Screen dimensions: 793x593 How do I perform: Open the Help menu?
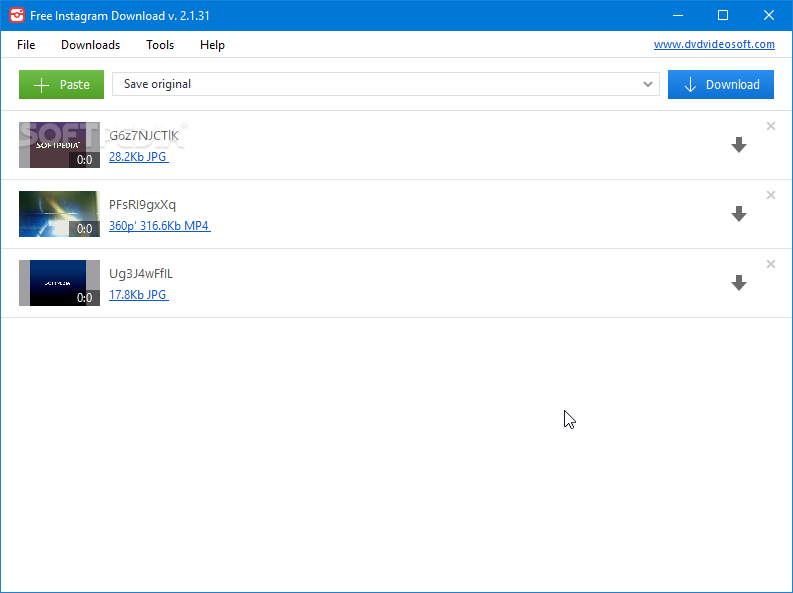[x=212, y=45]
